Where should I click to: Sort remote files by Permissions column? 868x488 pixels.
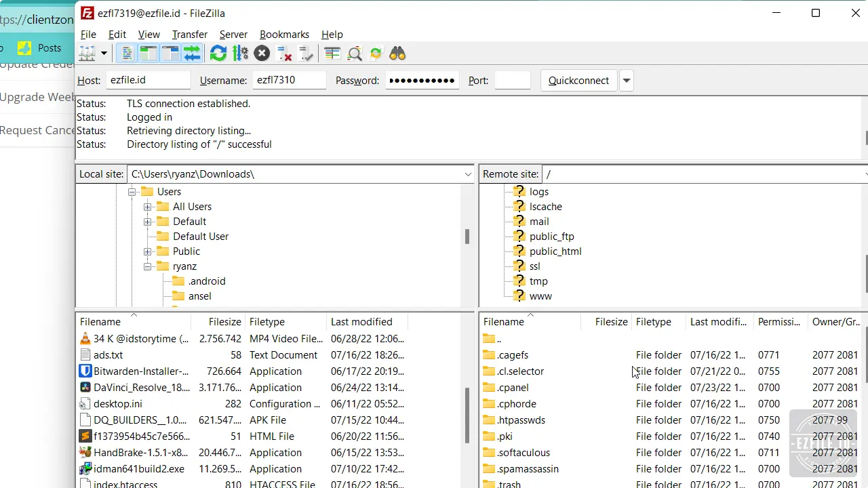click(781, 322)
